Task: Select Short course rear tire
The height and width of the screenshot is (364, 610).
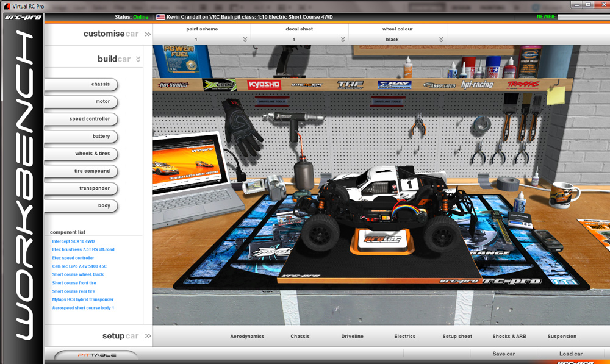Action: pos(74,291)
